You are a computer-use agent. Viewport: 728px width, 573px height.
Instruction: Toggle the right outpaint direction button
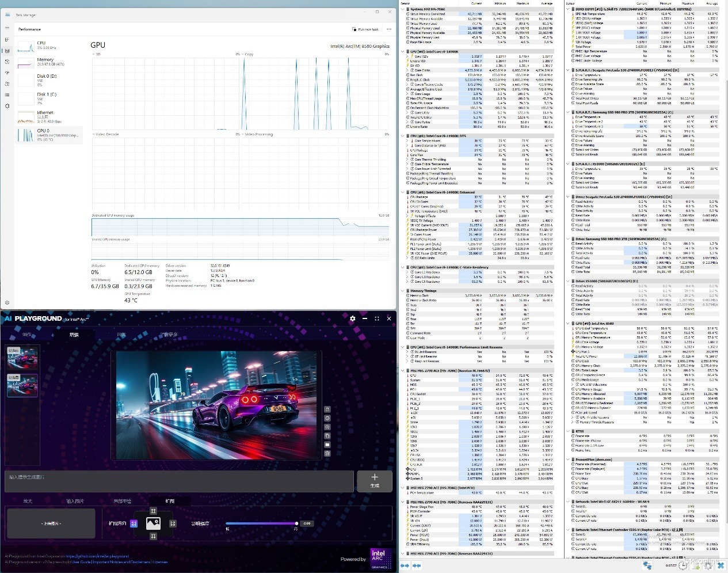(x=173, y=523)
